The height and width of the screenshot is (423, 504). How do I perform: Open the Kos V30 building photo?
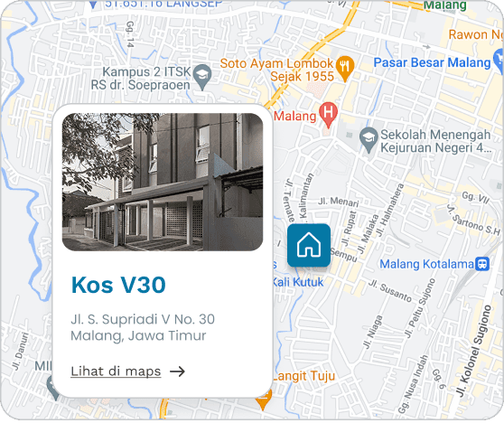(x=163, y=182)
